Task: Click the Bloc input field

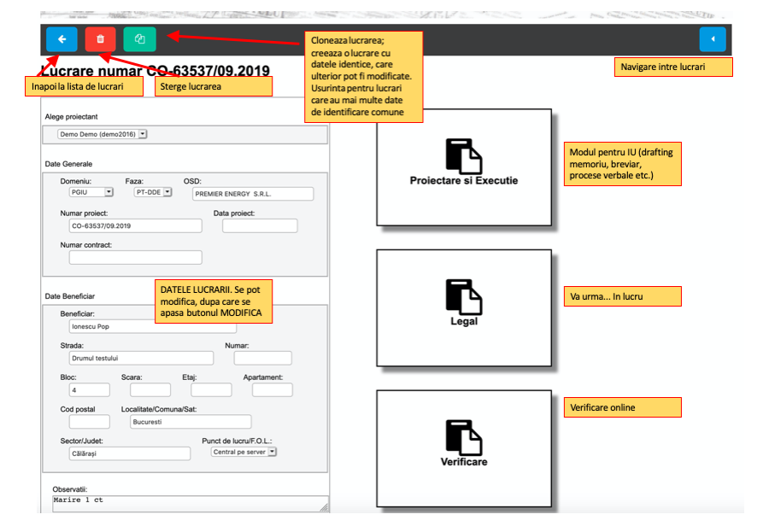Action: click(89, 390)
